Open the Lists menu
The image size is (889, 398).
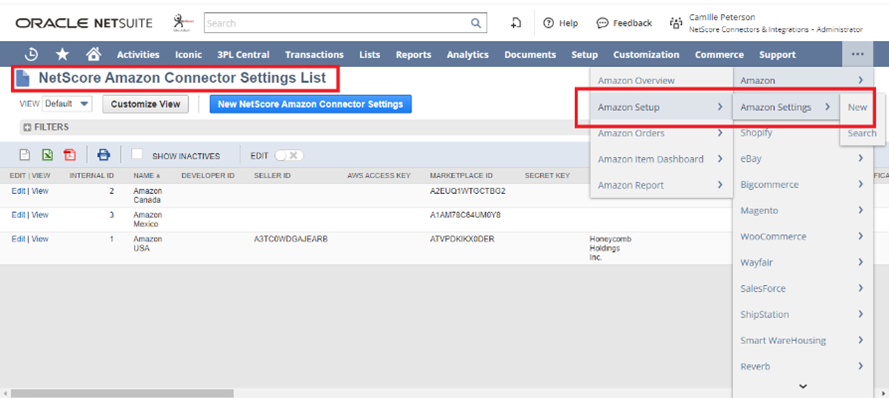370,54
